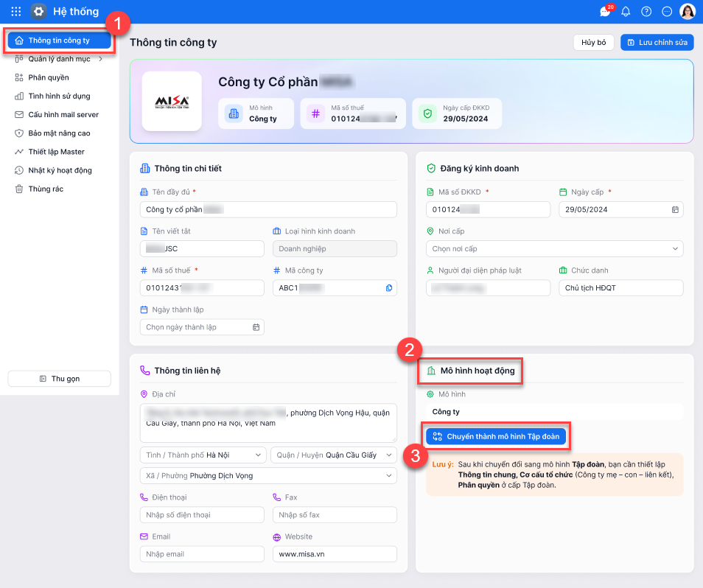Open the Quận / Huyện dropdown
This screenshot has width=703, height=588.
tap(333, 455)
